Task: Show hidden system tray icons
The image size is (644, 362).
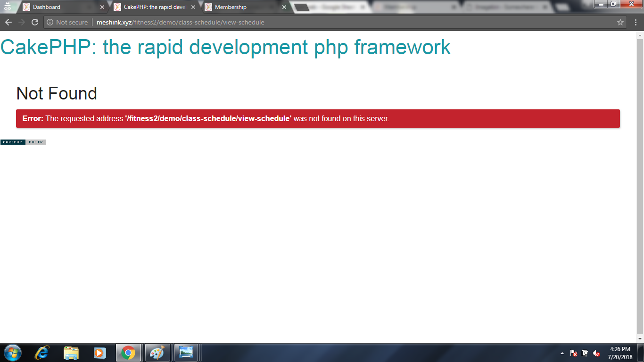Action: pos(562,353)
